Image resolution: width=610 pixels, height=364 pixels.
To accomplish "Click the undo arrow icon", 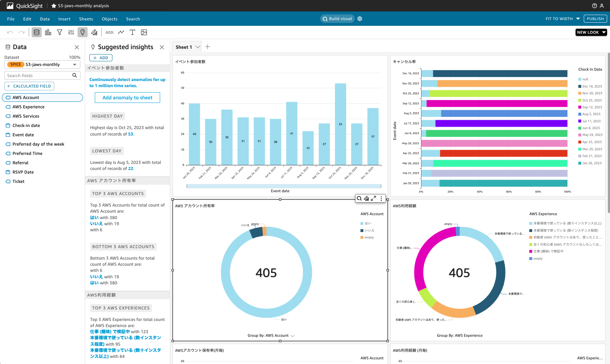I will coord(10,32).
